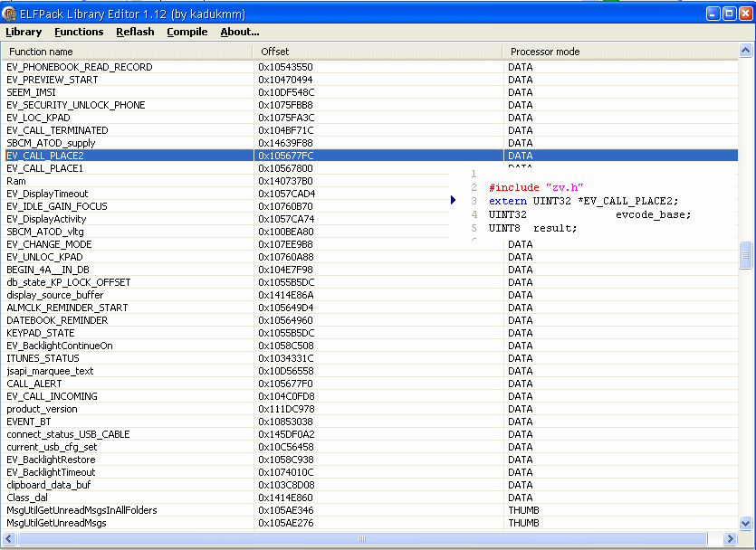756x550 pixels.
Task: Select db_state_KP_LOCK_OFFSET in the list
Action: (369, 282)
